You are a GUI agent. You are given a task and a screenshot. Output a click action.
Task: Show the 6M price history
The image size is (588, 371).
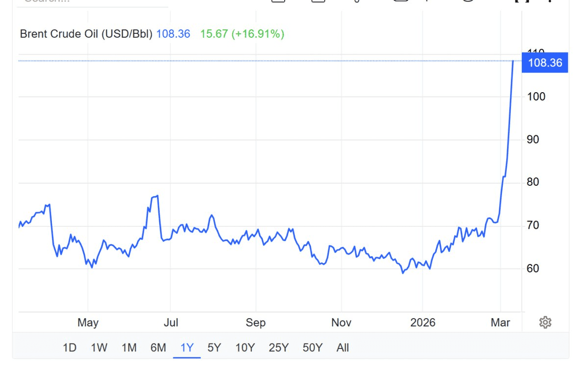click(158, 348)
